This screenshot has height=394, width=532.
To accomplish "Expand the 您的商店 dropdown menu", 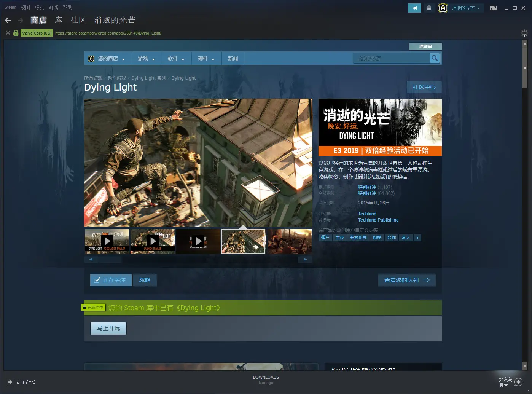I will 108,59.
